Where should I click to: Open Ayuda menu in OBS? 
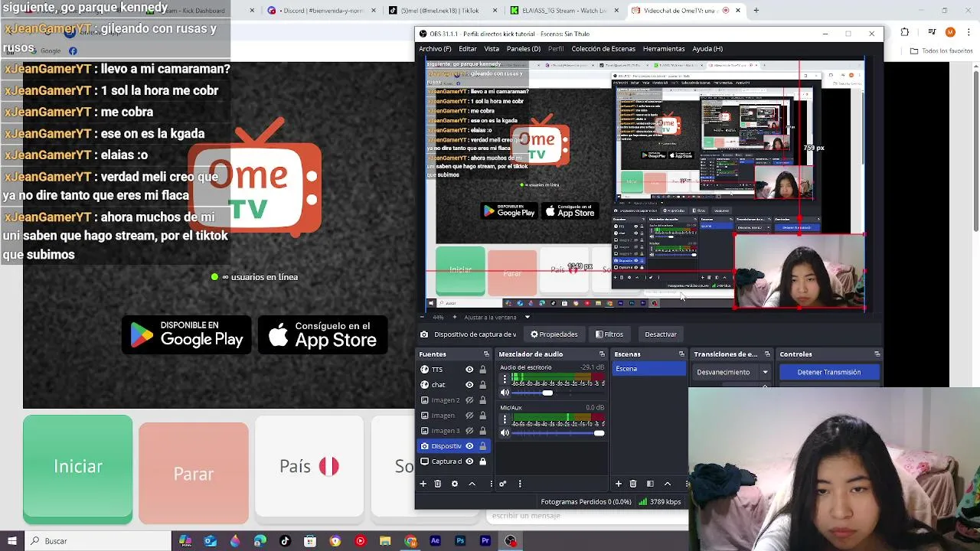click(707, 49)
